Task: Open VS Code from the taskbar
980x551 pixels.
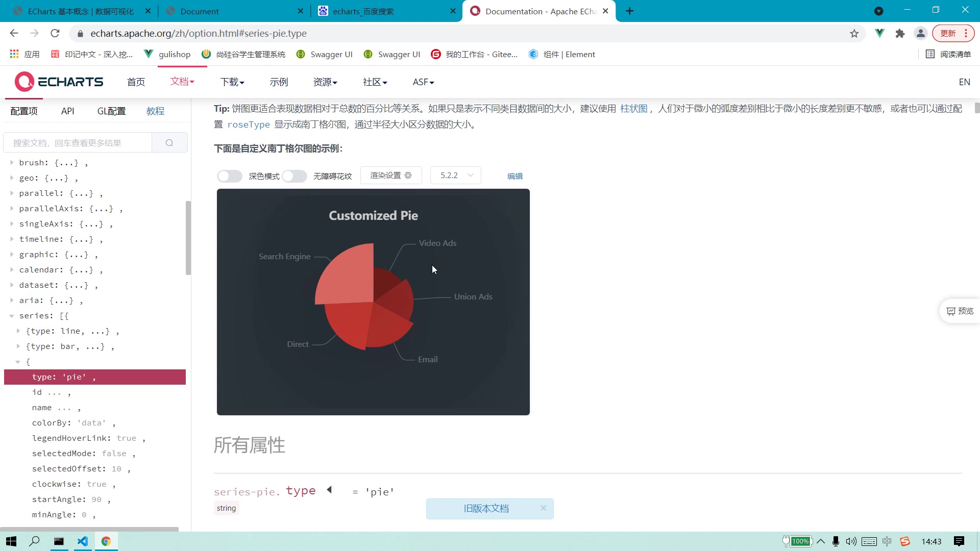Action: point(83,541)
